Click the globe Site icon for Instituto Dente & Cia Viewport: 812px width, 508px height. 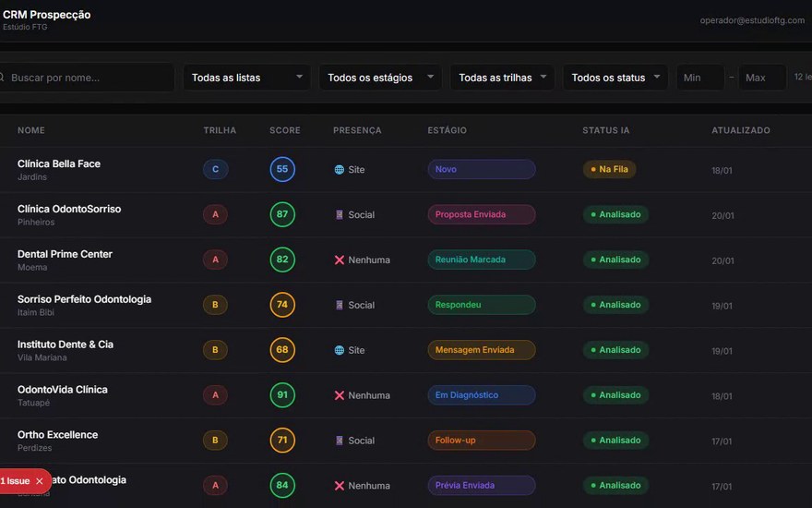click(340, 350)
